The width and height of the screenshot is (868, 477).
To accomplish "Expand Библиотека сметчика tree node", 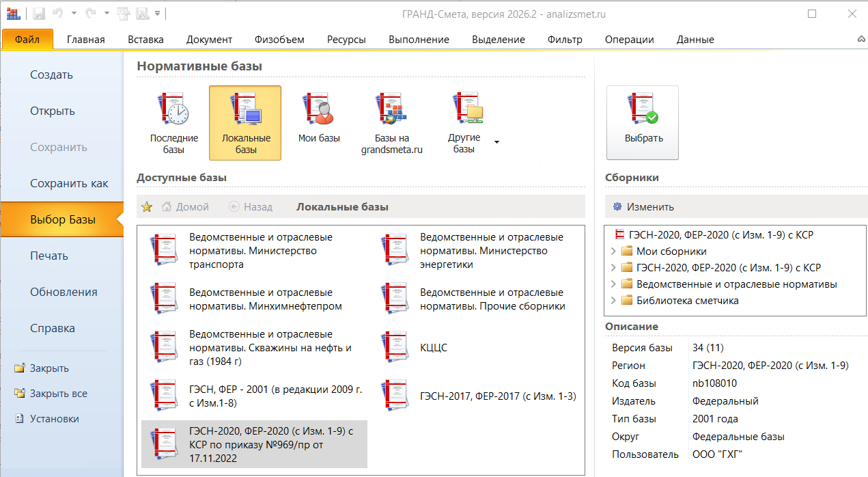I will (613, 301).
